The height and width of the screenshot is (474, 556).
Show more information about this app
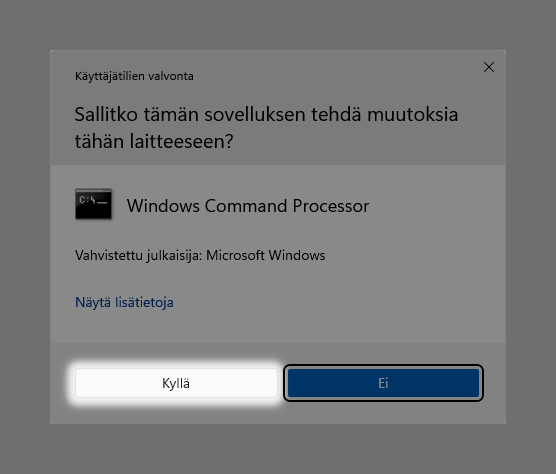coord(124,302)
